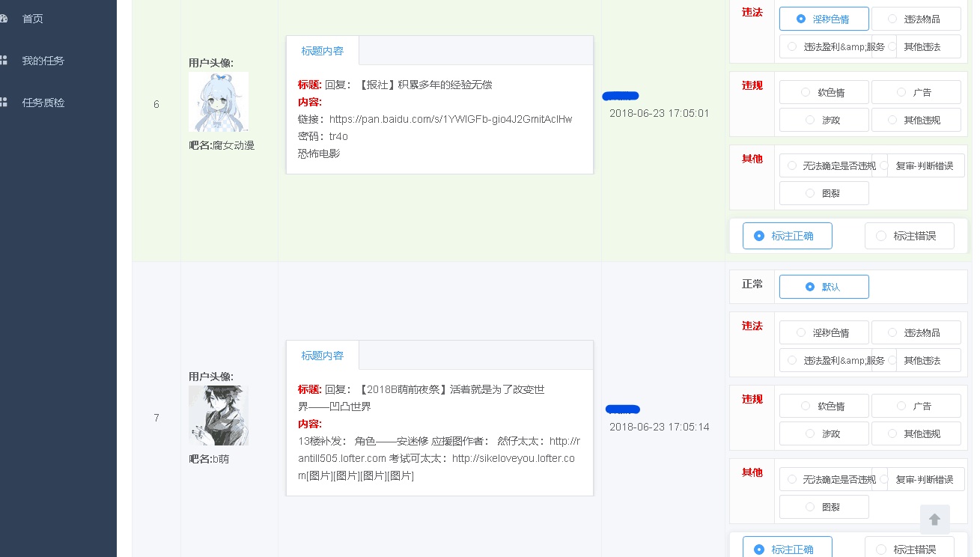Select the 默认 radio under 正常
980x557 pixels.
(824, 287)
